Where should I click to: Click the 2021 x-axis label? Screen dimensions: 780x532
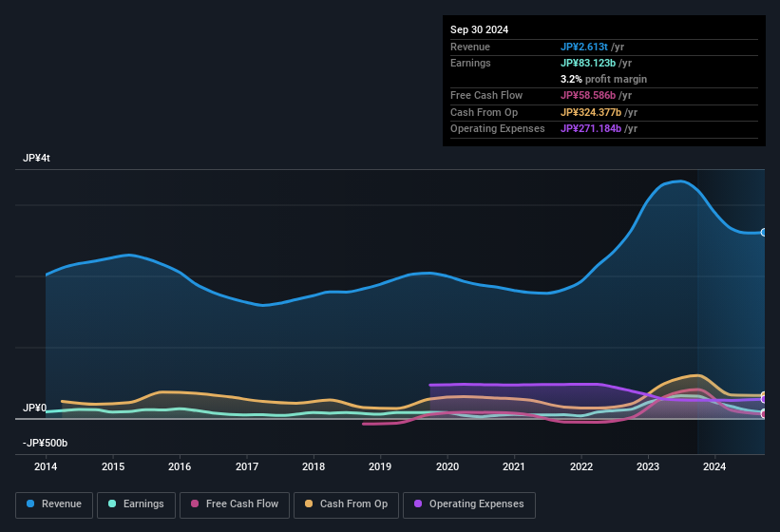coord(514,466)
